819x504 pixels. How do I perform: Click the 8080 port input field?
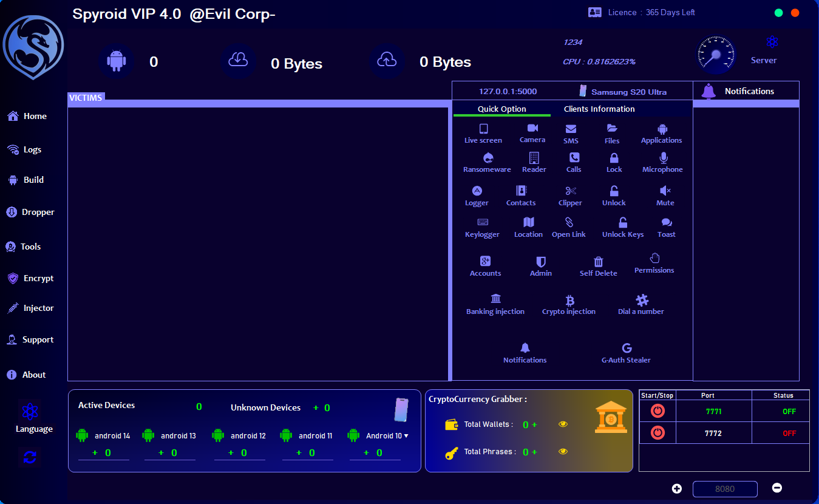pos(725,489)
